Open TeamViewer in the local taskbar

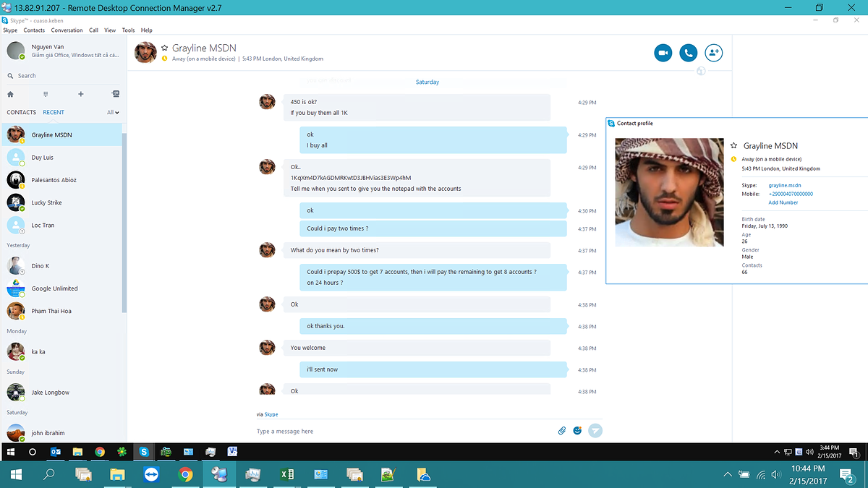point(151,475)
